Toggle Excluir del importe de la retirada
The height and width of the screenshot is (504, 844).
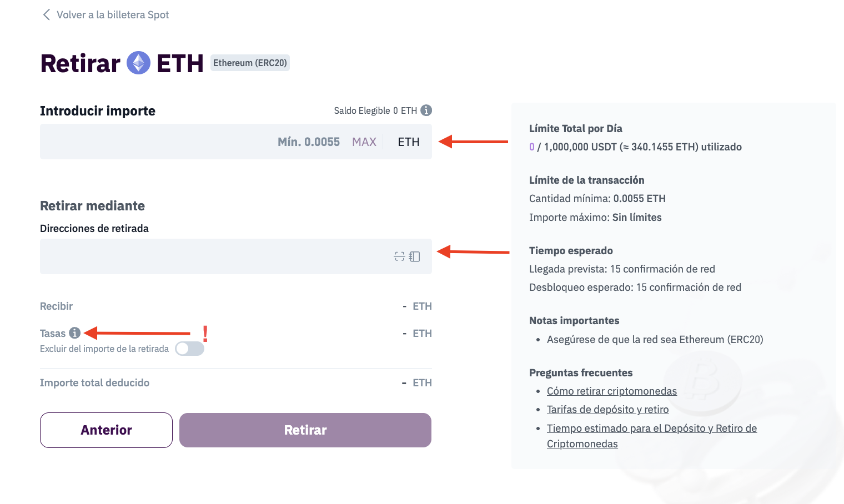pos(189,349)
